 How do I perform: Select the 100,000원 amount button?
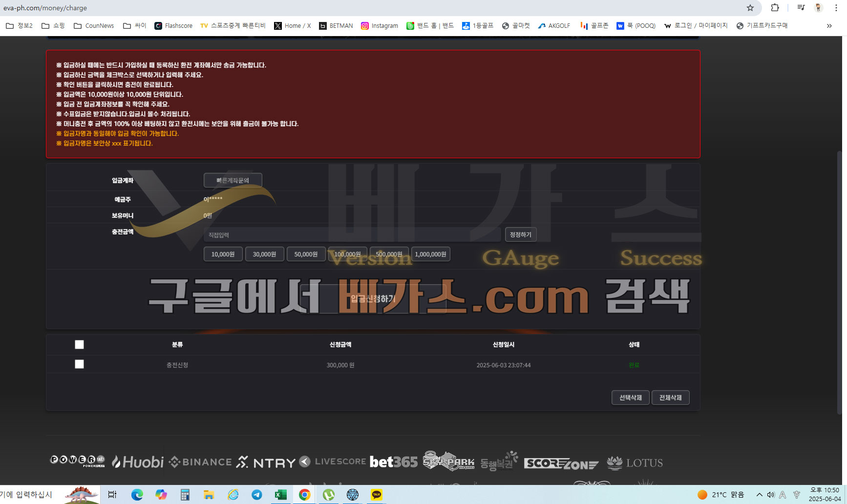(x=347, y=254)
